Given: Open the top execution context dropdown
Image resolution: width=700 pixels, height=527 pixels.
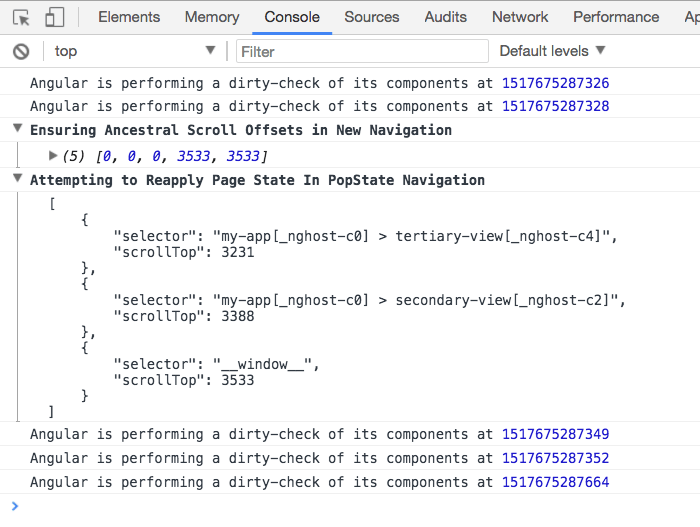Looking at the screenshot, I should click(x=134, y=51).
